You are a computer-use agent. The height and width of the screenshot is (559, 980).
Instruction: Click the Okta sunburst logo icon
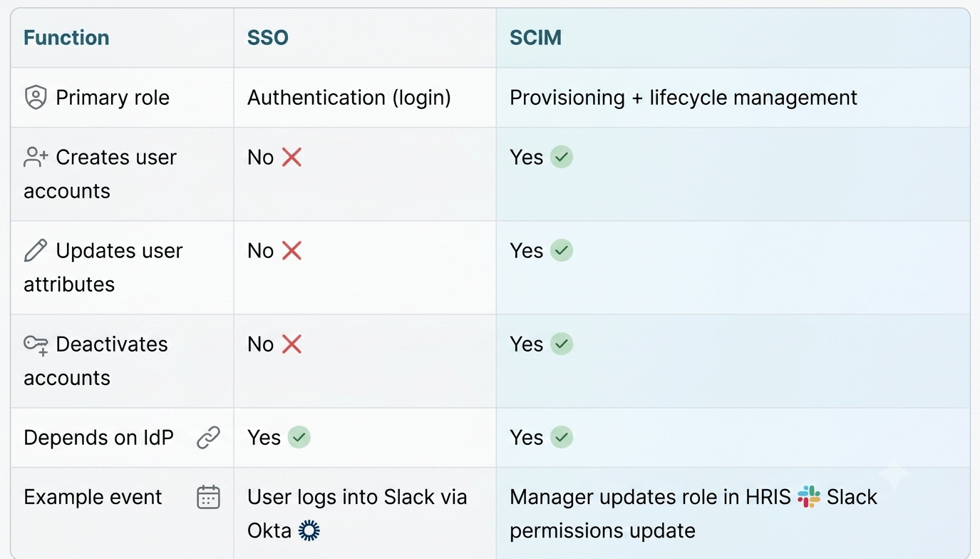pyautogui.click(x=309, y=530)
